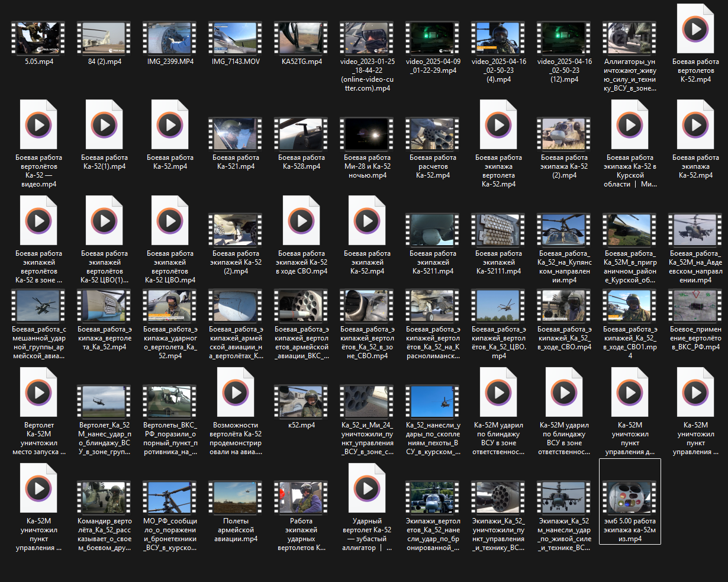Select Ка_52_и_Ми_24_уничтожили_пункт_управления video
Image resolution: width=728 pixels, height=582 pixels.
coord(367,402)
